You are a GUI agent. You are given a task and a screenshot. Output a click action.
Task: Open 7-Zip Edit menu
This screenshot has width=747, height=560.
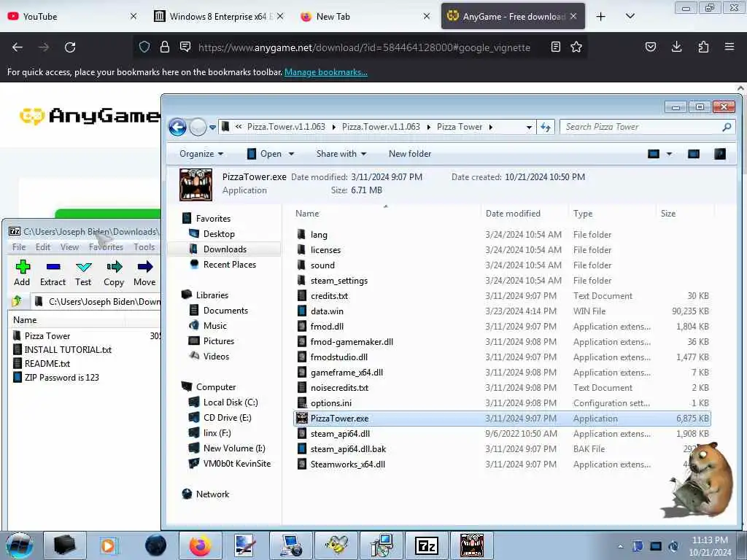pyautogui.click(x=43, y=247)
